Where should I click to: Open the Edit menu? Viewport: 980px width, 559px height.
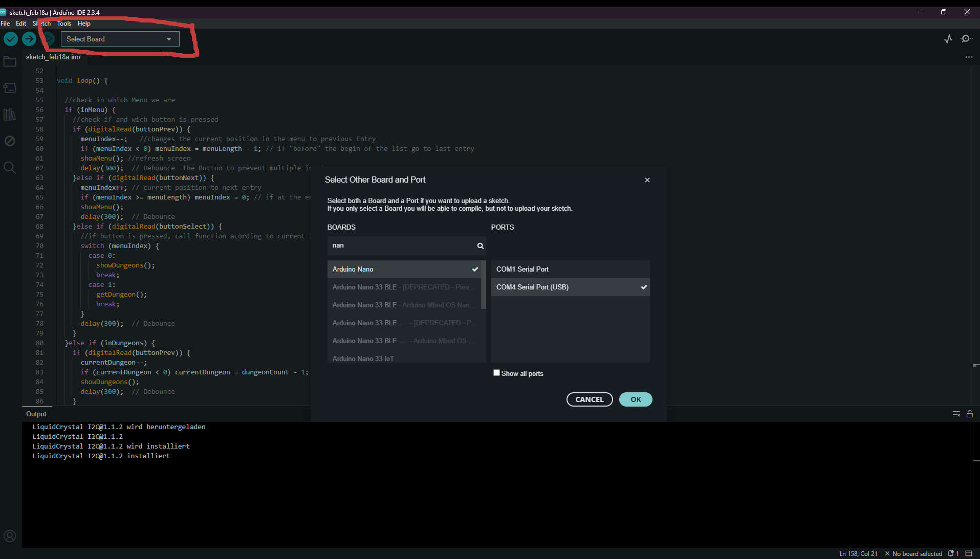[21, 24]
